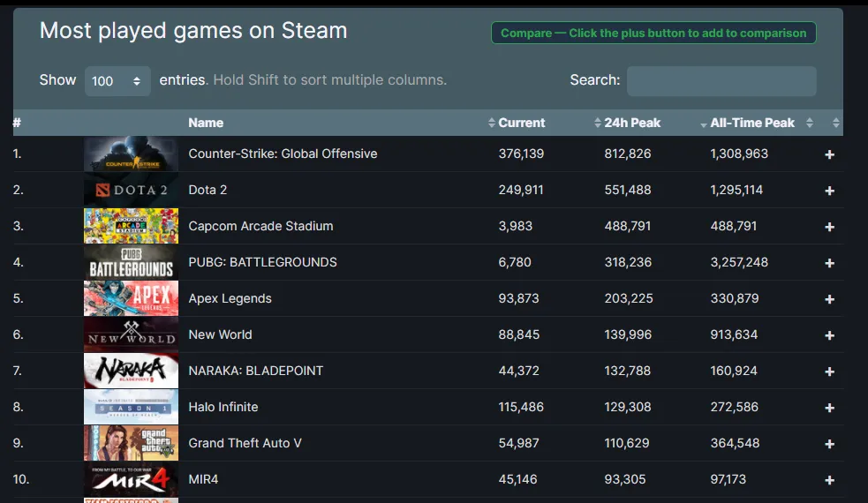Add New World to comparison
This screenshot has height=503, width=868.
[829, 335]
